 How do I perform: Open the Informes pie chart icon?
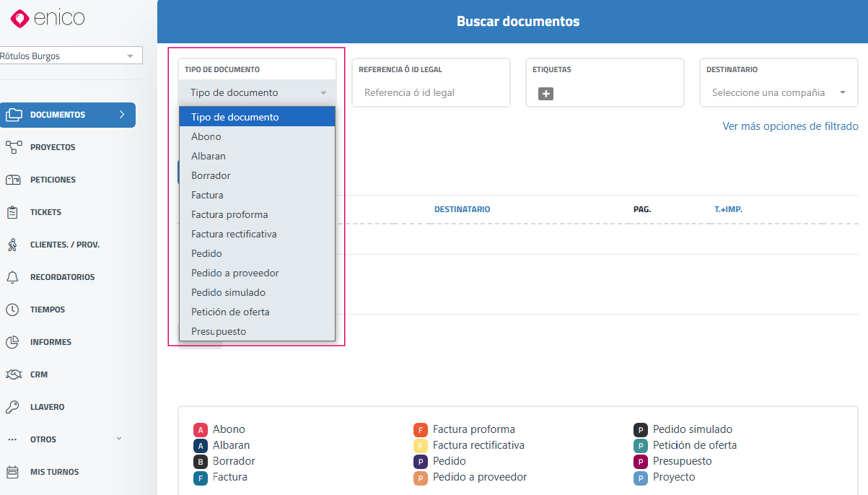click(x=13, y=342)
